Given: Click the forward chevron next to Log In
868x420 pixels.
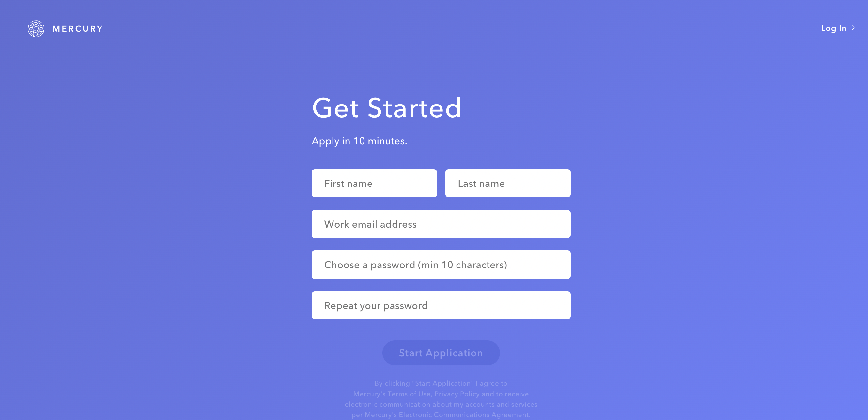Looking at the screenshot, I should point(854,28).
